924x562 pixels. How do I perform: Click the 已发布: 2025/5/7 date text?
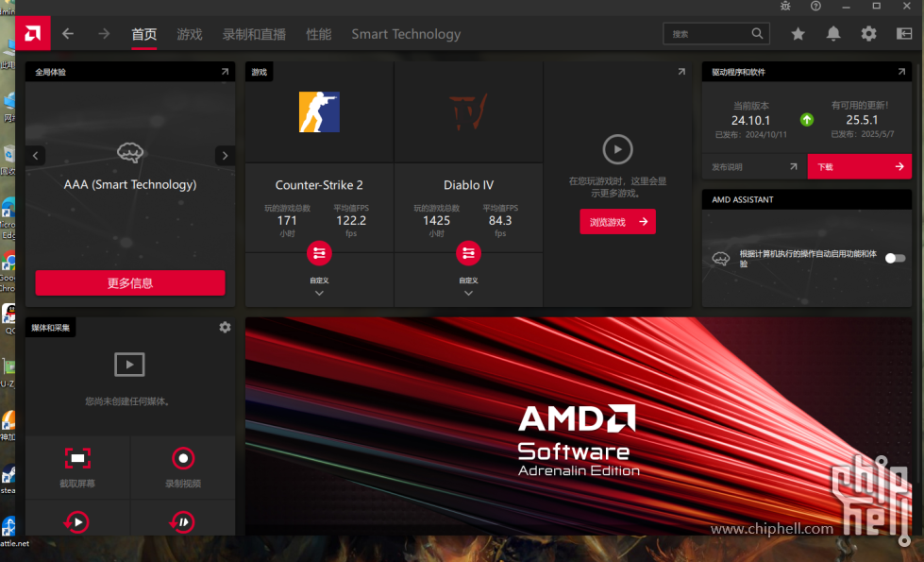coord(862,134)
